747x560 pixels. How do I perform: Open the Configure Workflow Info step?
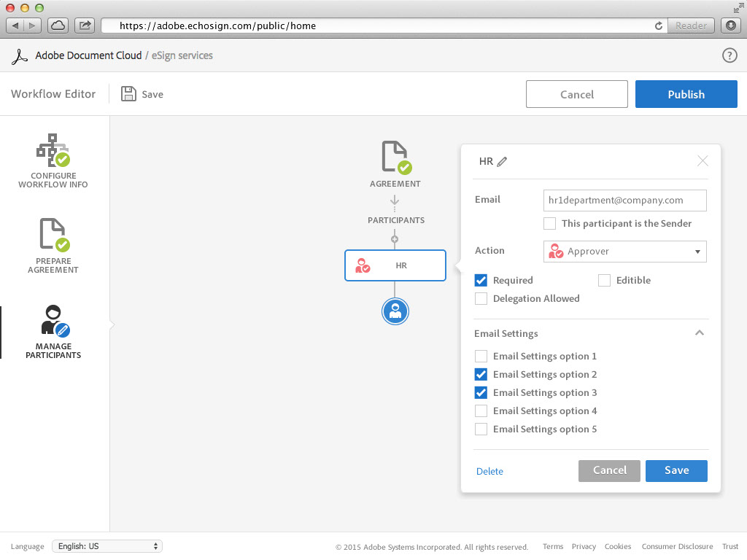53,160
